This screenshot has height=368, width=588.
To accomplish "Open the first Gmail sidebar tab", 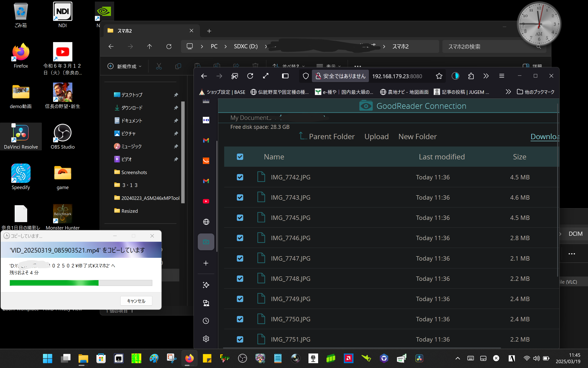I will [x=206, y=140].
